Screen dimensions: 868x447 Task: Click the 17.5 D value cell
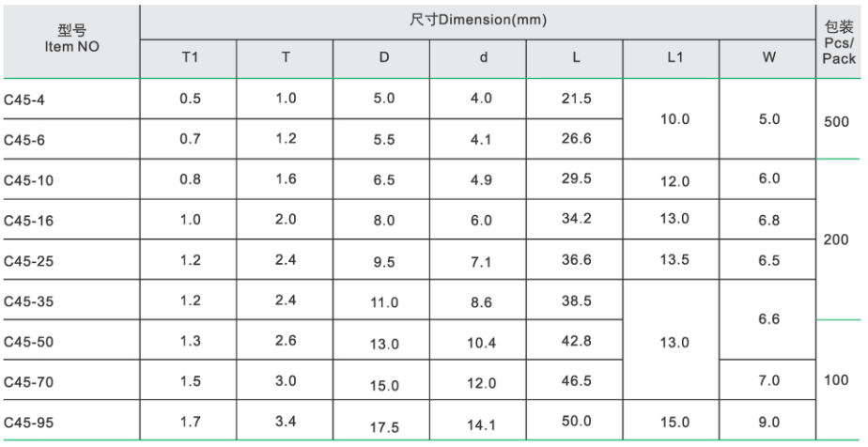point(383,425)
